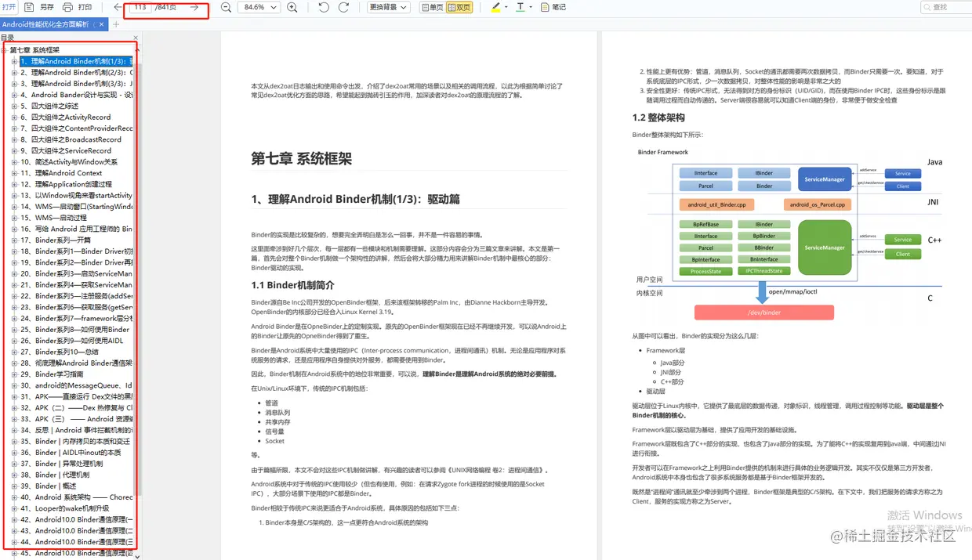
Task: Open underline tool dropdown arrow
Action: pyautogui.click(x=531, y=7)
